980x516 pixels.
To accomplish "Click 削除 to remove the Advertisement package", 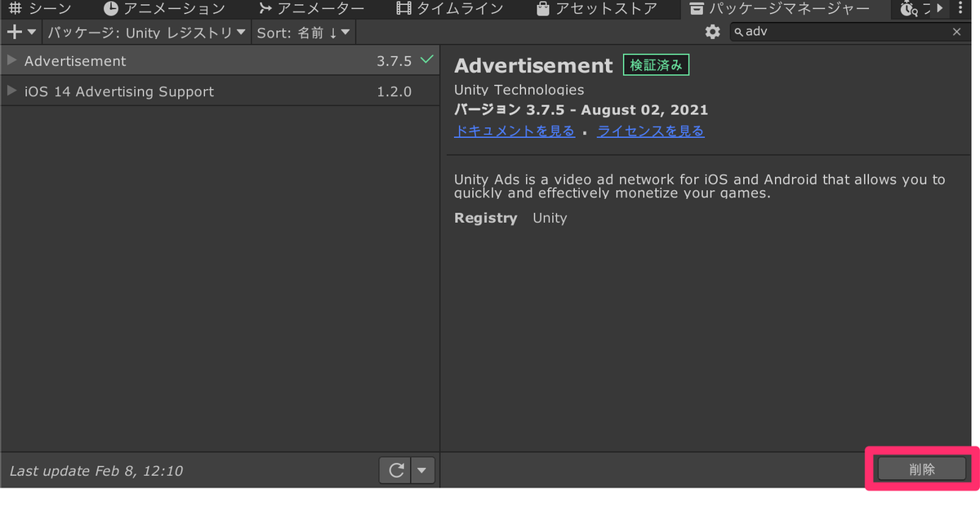I will click(921, 469).
